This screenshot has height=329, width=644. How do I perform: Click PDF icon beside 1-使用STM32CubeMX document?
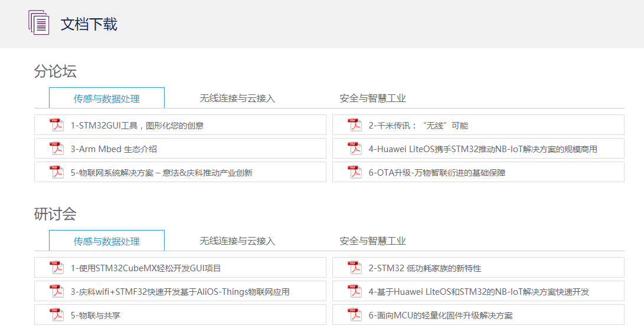57,268
